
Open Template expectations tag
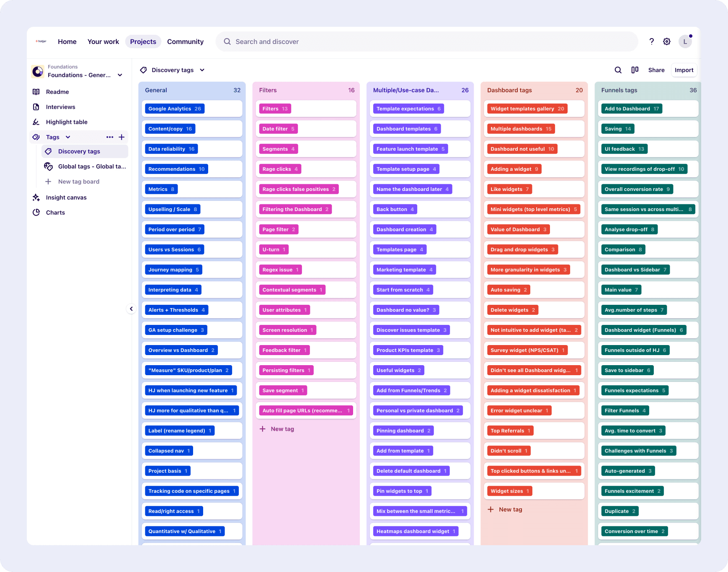click(x=408, y=108)
